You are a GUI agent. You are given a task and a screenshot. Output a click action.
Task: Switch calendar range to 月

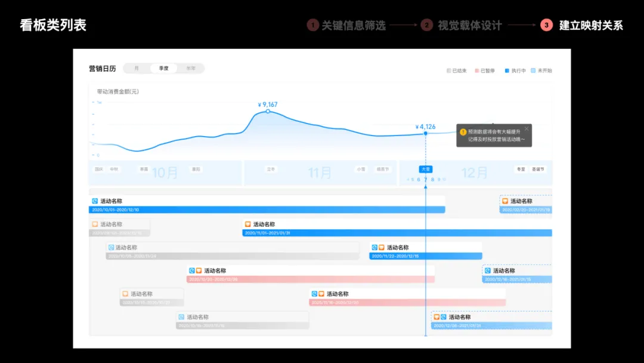(137, 68)
